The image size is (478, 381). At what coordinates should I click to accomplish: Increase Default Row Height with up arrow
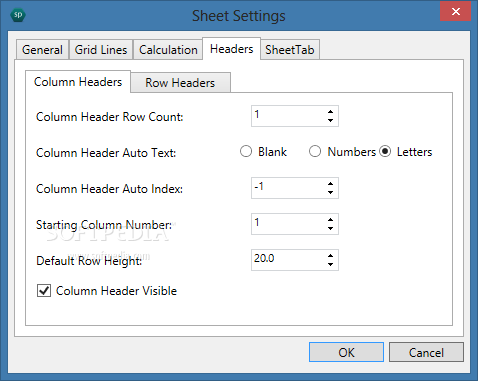click(x=330, y=256)
